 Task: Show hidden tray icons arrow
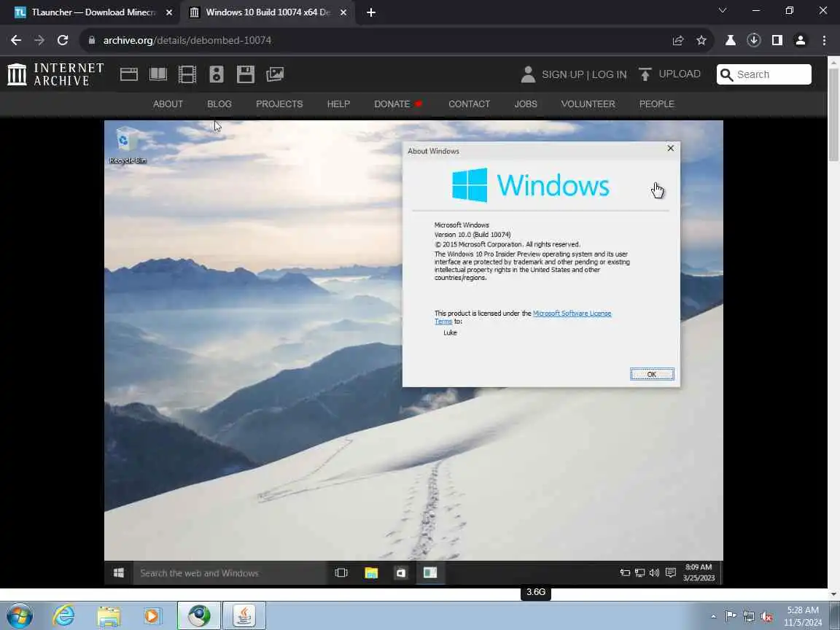713,616
